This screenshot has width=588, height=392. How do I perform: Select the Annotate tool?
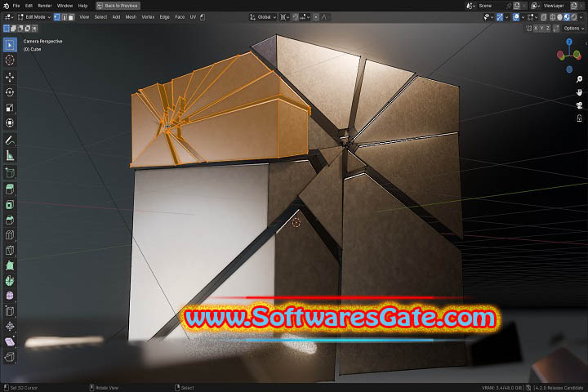pyautogui.click(x=10, y=140)
